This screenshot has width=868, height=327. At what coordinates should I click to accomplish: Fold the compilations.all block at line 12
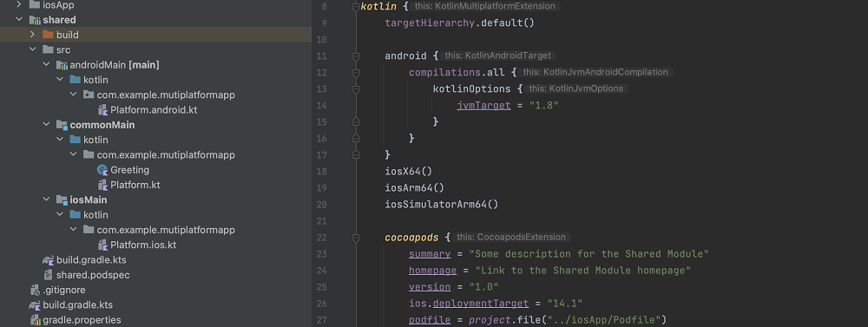pos(356,73)
